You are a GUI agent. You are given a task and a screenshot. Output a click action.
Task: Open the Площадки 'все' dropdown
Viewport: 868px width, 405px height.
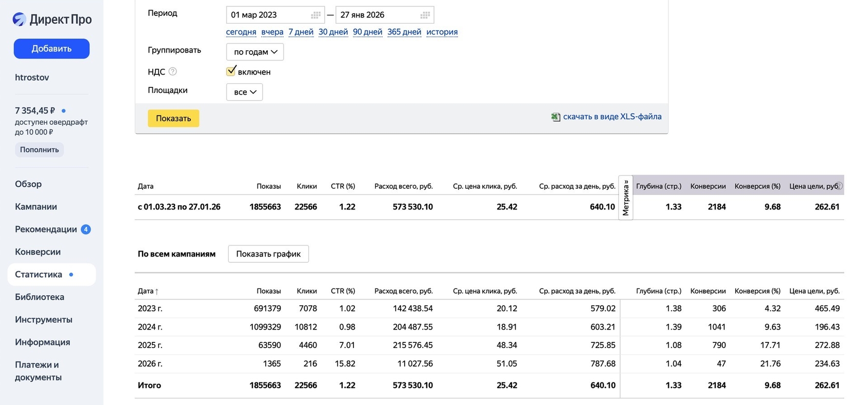coord(245,92)
